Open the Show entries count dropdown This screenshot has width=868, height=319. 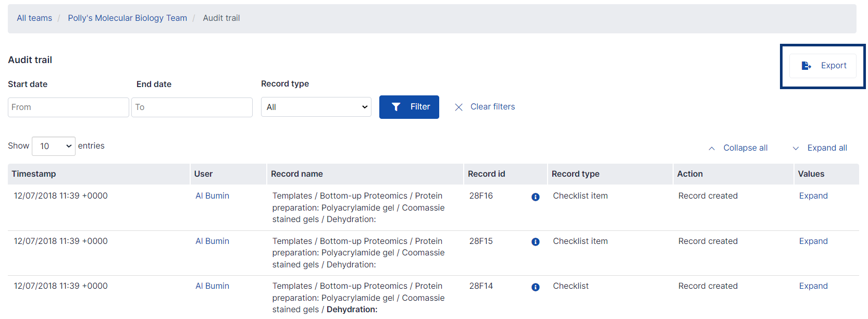click(54, 146)
